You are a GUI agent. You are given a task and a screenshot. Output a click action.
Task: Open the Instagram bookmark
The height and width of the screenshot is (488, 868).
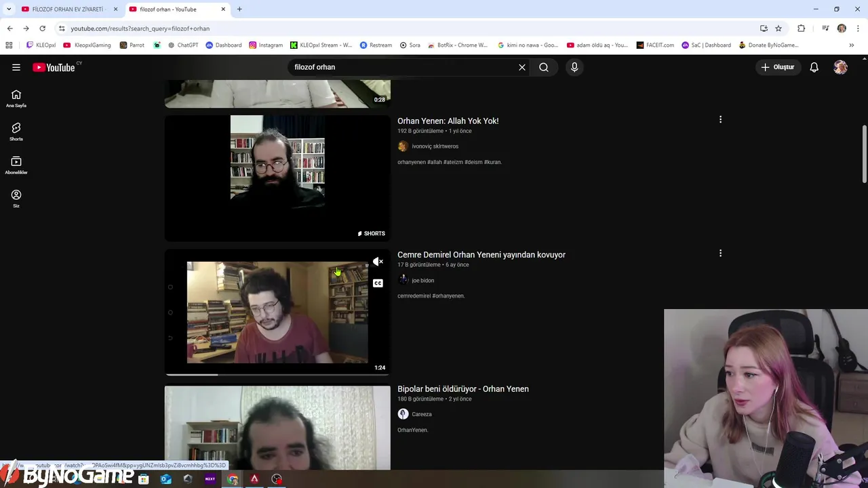(x=266, y=45)
